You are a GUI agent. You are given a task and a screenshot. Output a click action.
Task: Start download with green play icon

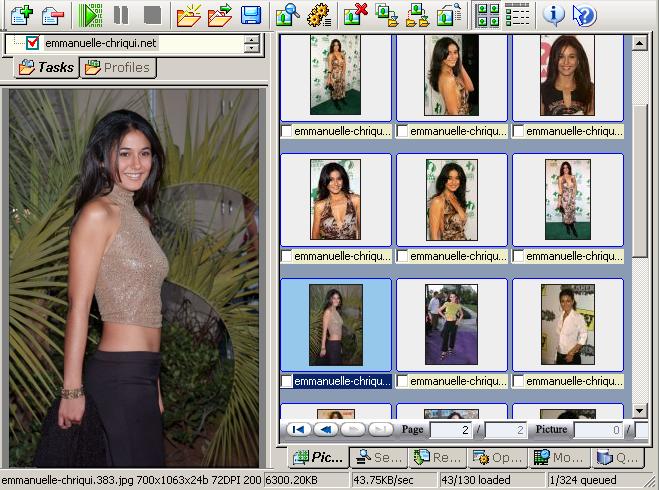pos(91,15)
